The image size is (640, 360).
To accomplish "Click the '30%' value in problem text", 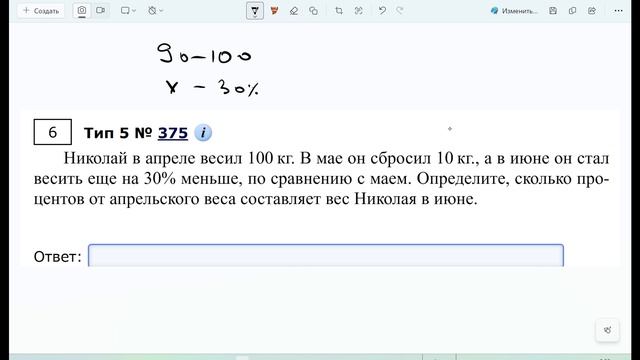I will (x=160, y=179).
